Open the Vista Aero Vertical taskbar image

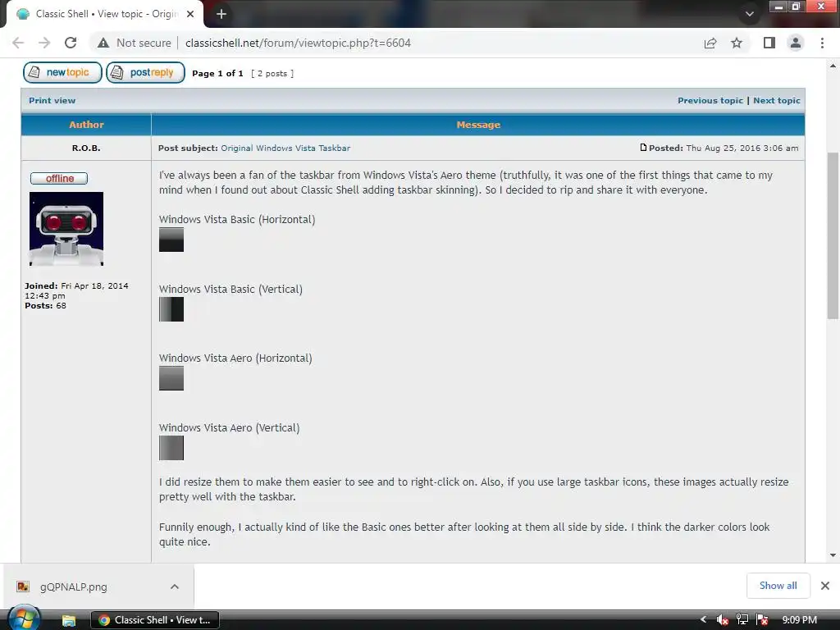tap(171, 448)
